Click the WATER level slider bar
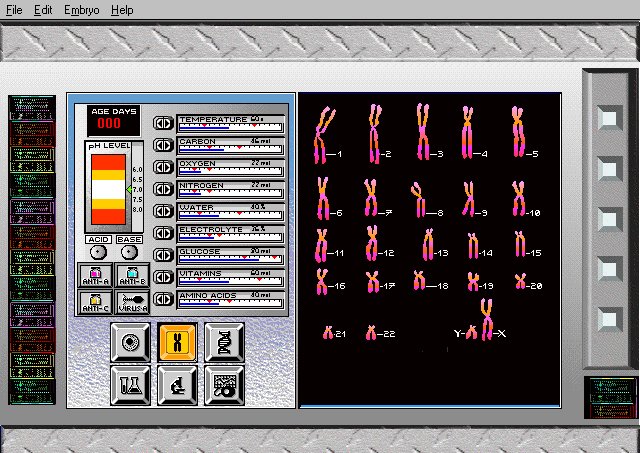This screenshot has height=453, width=640. coord(230,215)
